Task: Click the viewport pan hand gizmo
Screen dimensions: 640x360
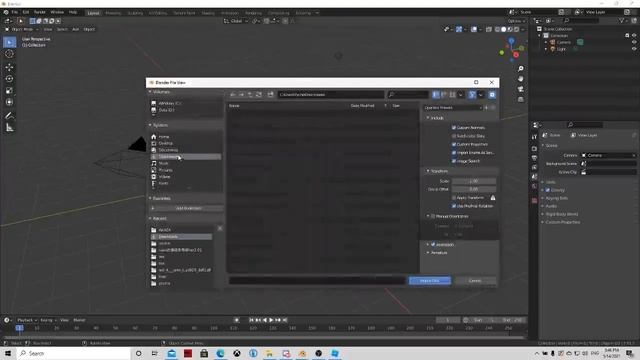Action: point(520,79)
